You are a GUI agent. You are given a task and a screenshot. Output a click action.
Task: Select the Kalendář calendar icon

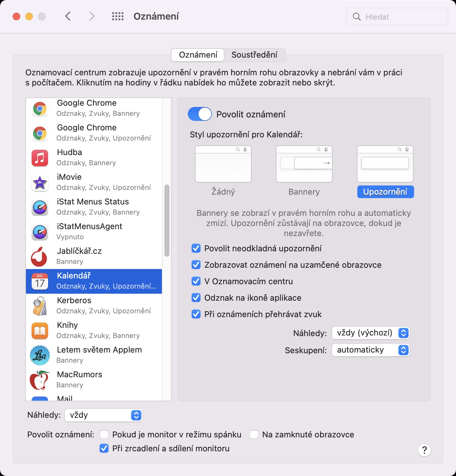(x=40, y=281)
